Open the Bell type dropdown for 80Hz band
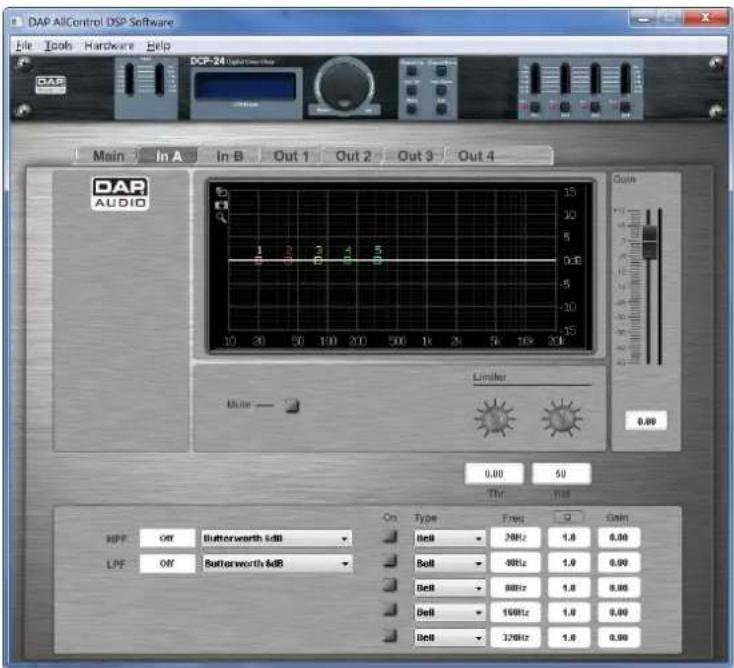734x668 pixels. click(x=449, y=588)
